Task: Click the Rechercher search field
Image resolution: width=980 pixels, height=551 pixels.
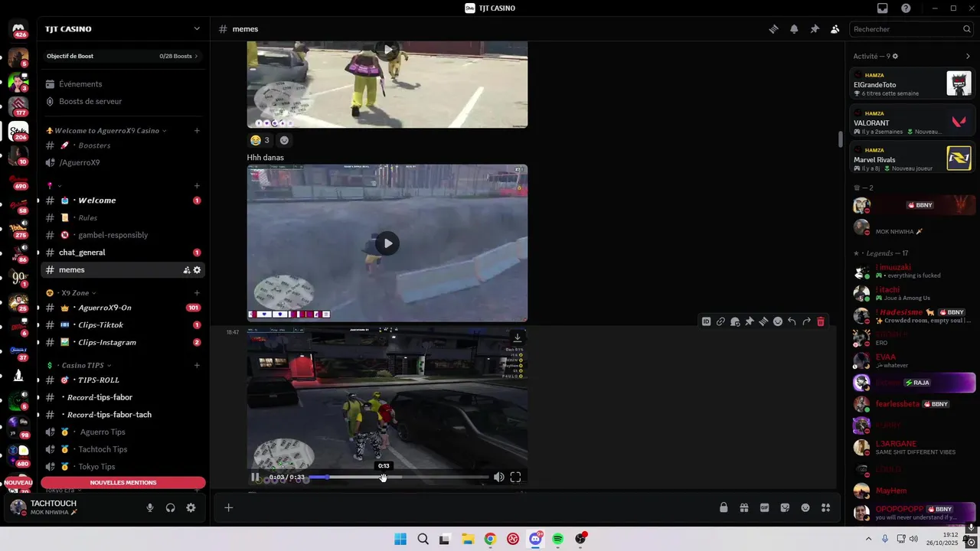Action: [911, 29]
